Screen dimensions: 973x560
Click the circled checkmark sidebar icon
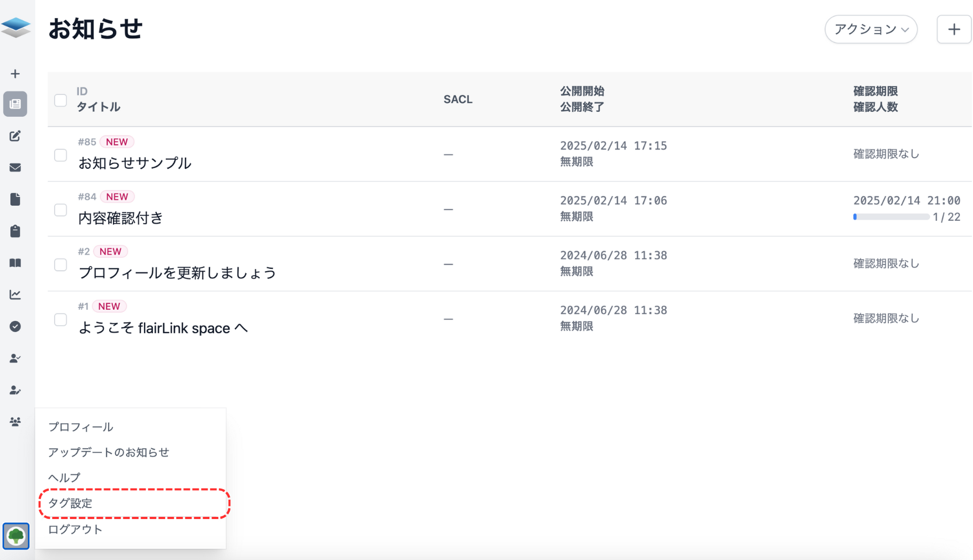point(16,326)
